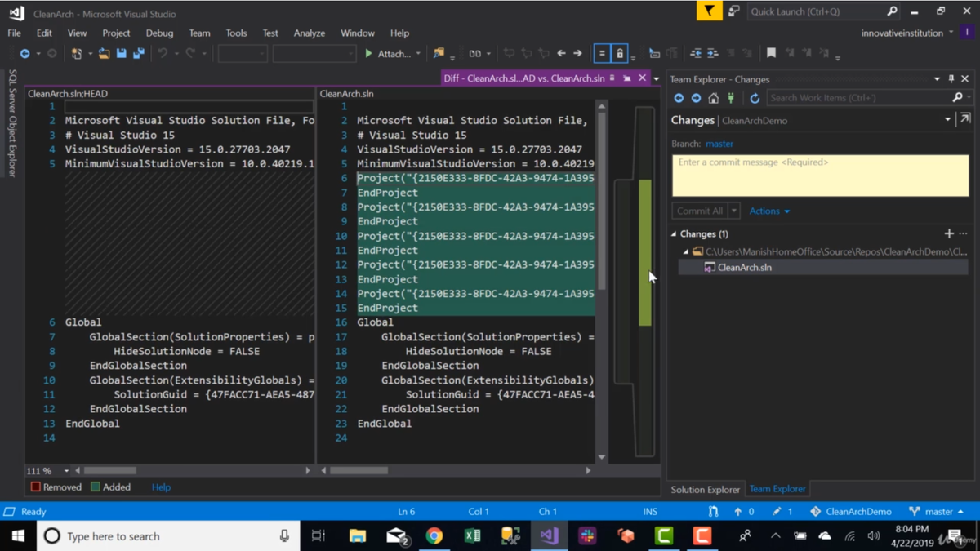
Task: Open the Debug menu
Action: pos(159,33)
